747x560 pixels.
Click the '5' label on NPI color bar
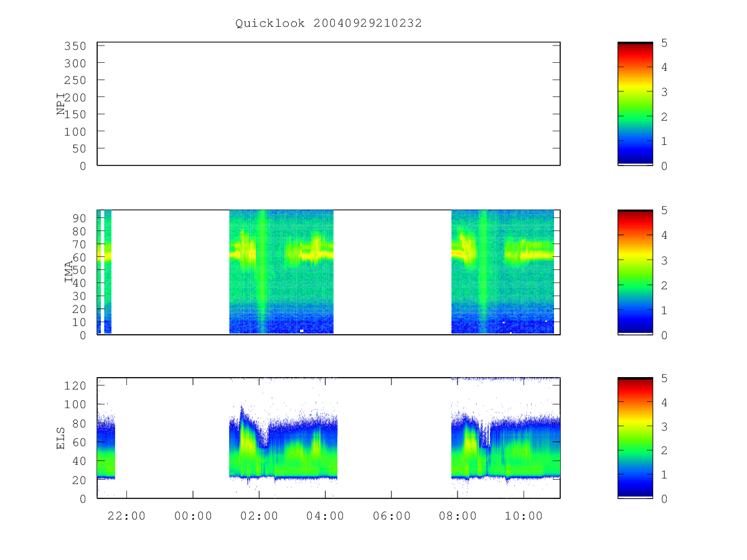click(x=665, y=43)
